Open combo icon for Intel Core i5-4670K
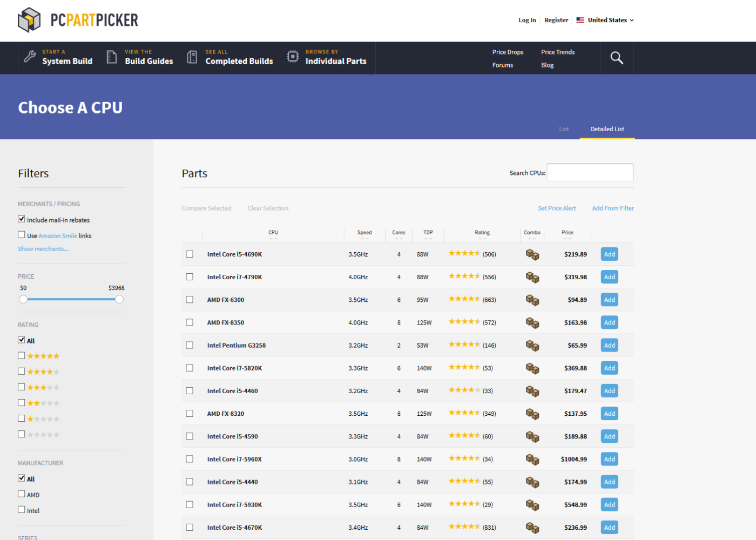The width and height of the screenshot is (756, 540). (532, 528)
